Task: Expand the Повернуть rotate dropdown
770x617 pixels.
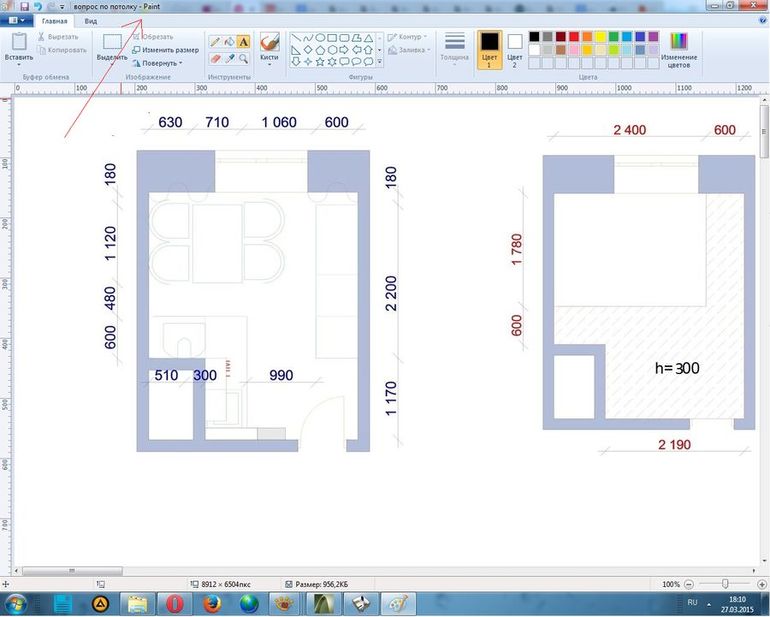Action: point(160,63)
